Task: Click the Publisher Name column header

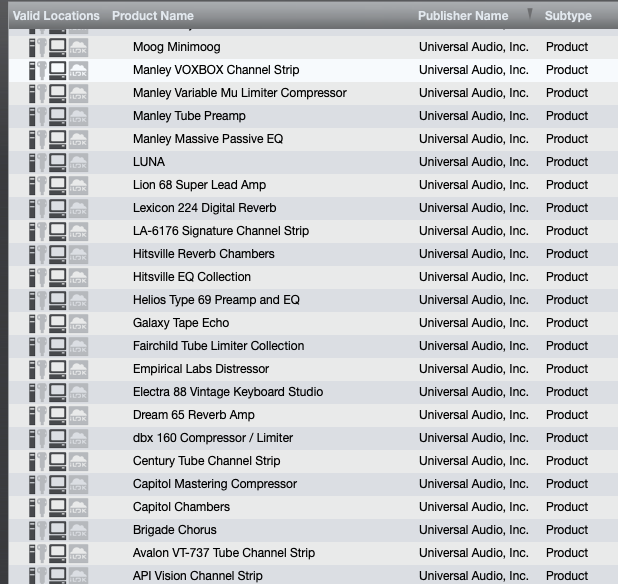Action: (463, 16)
